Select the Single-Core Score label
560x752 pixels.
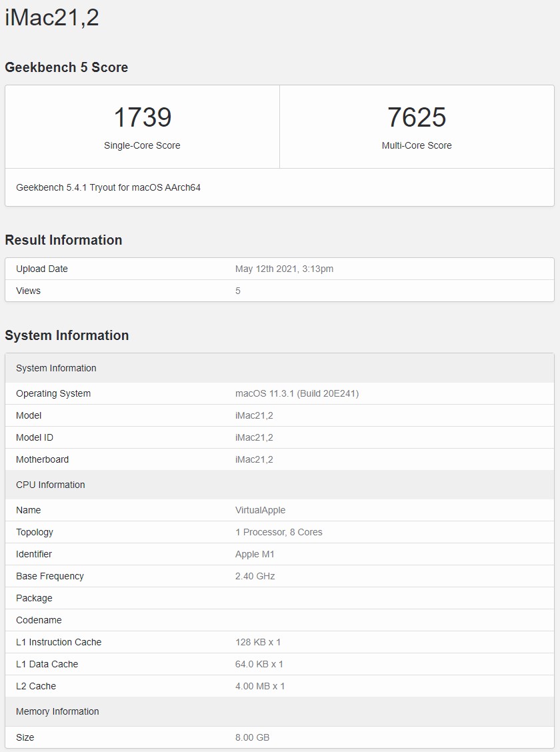pos(142,145)
